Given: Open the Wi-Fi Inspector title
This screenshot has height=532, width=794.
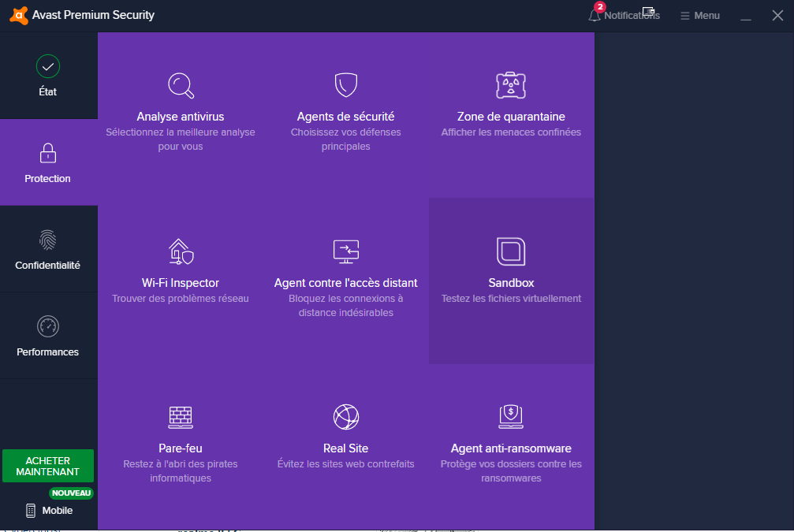Looking at the screenshot, I should click(x=181, y=282).
